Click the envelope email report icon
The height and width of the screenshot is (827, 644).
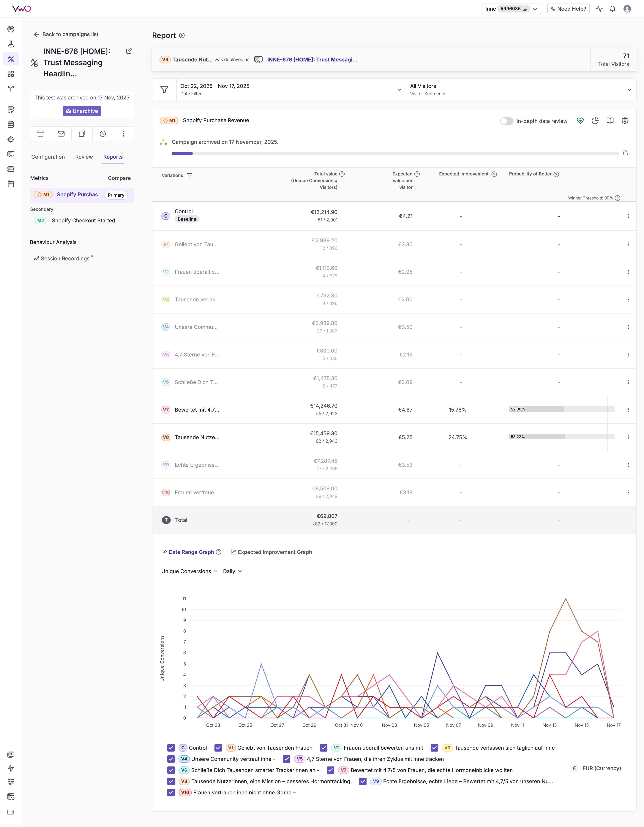pos(61,134)
